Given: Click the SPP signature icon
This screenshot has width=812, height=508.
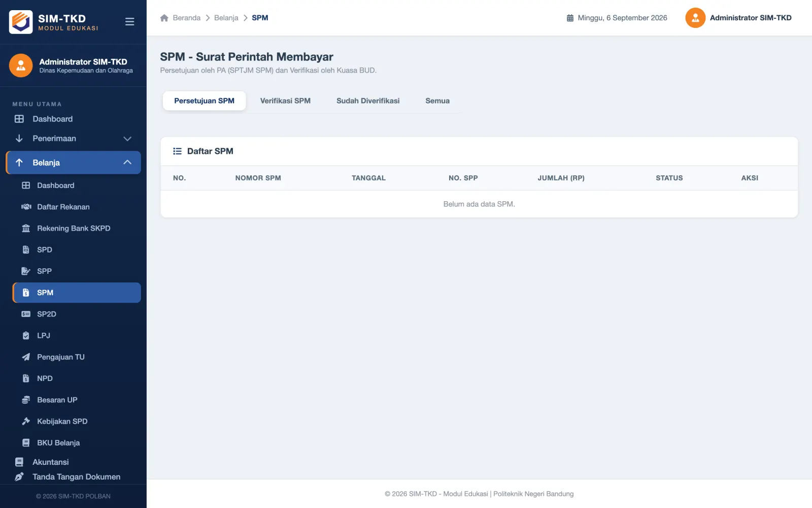Looking at the screenshot, I should pyautogui.click(x=26, y=271).
